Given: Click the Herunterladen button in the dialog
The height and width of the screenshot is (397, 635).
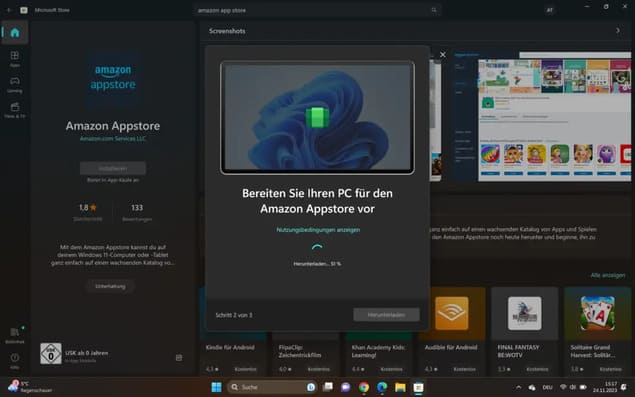Looking at the screenshot, I should tap(386, 315).
